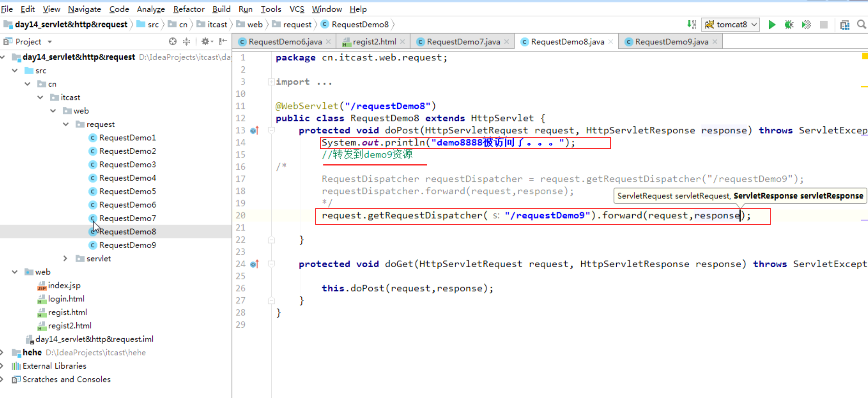Toggle fold marker beside import line
The width and height of the screenshot is (868, 398).
pos(271,82)
